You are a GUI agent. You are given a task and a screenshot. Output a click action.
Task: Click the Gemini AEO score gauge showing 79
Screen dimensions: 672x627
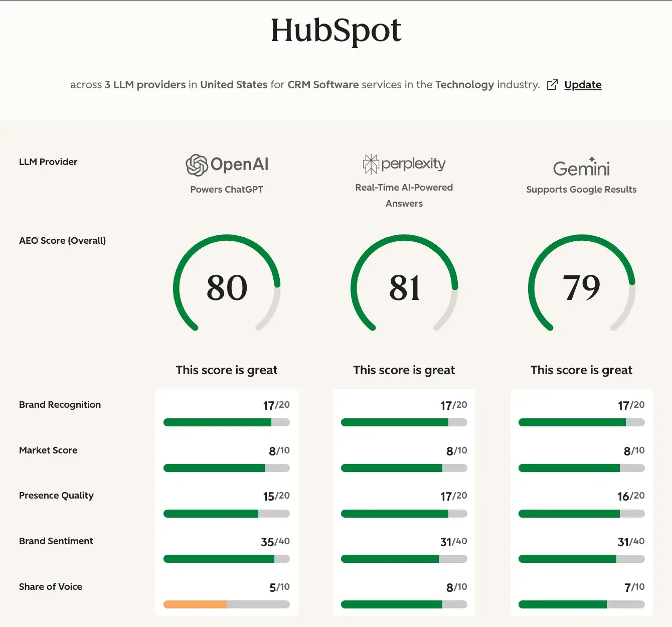[x=581, y=287]
